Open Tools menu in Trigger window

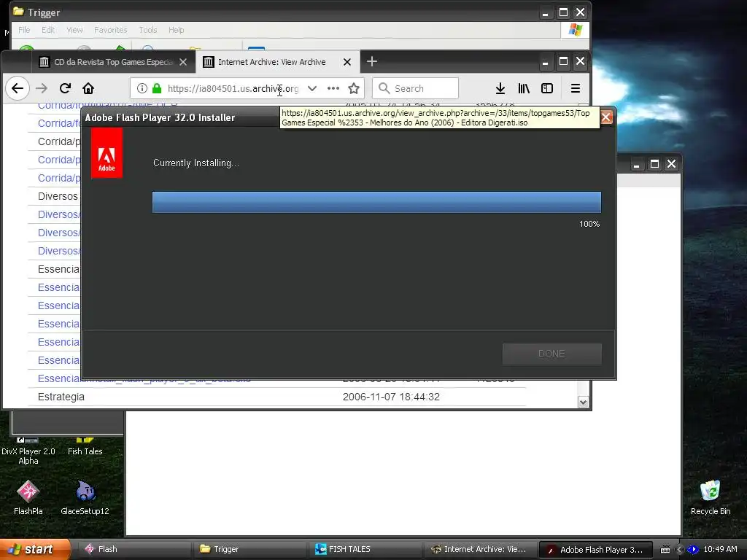147,30
